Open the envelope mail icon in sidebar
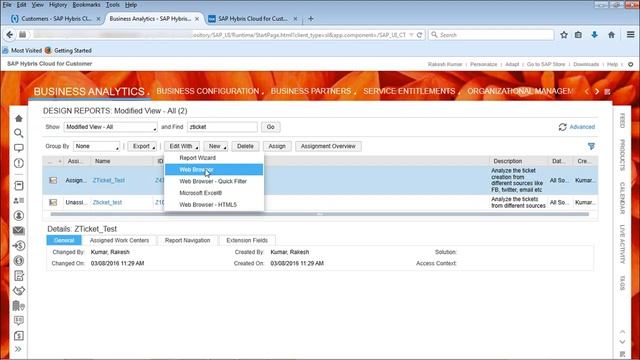Screen dimensions: 640x360 [18, 231]
